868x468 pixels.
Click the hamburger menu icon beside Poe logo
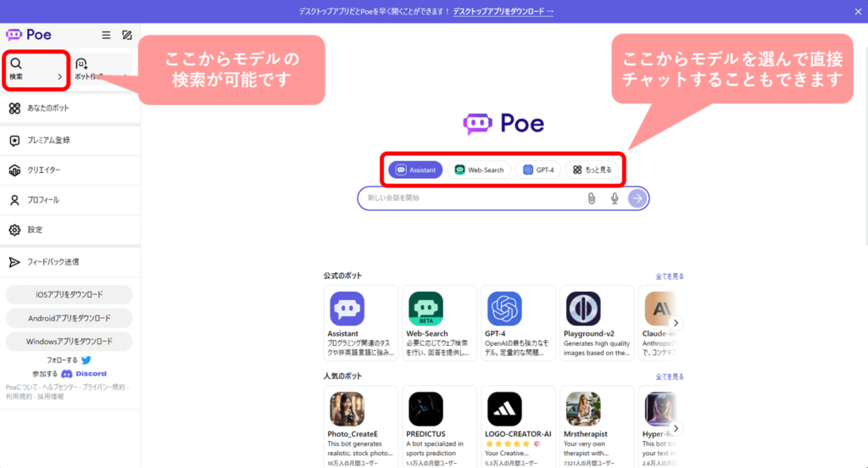106,35
